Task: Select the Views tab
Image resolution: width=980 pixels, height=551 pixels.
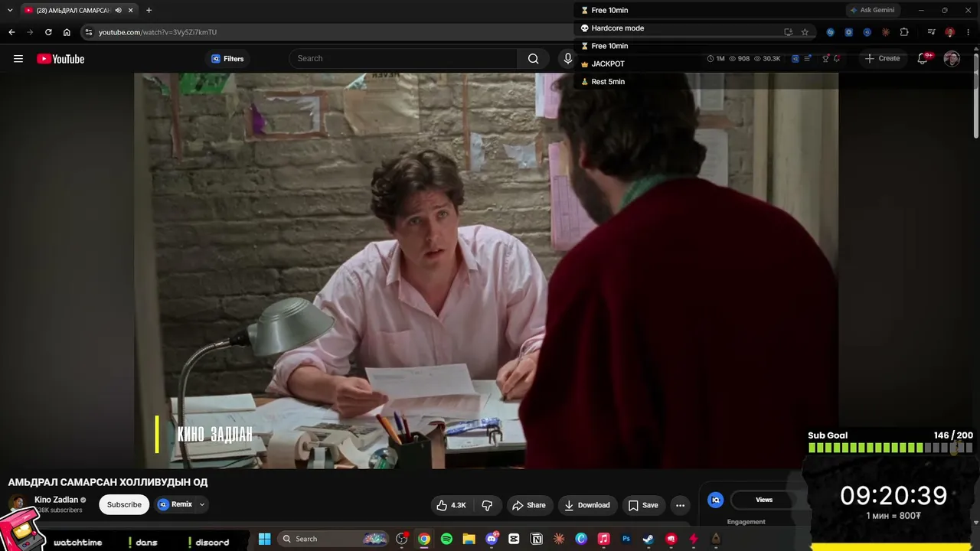Action: point(764,500)
